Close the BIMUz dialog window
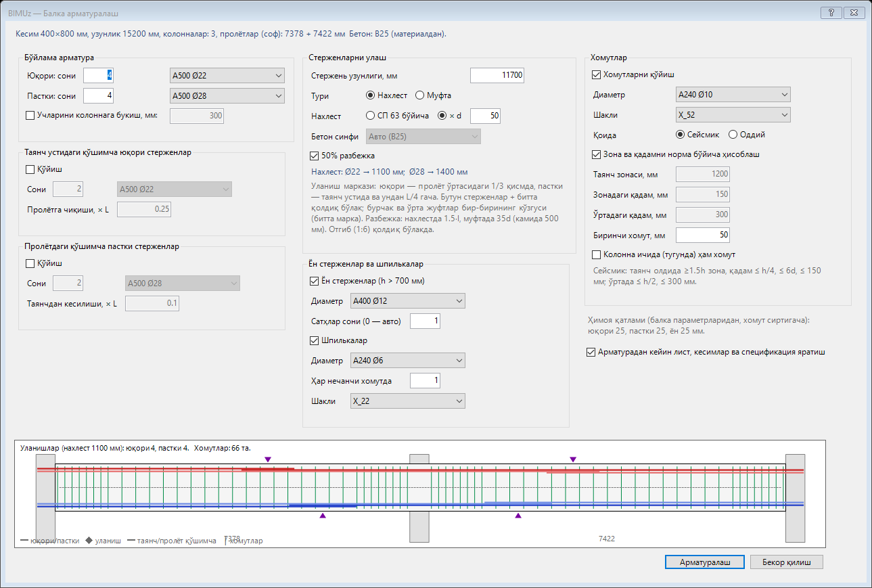This screenshot has height=588, width=872. 853,13
